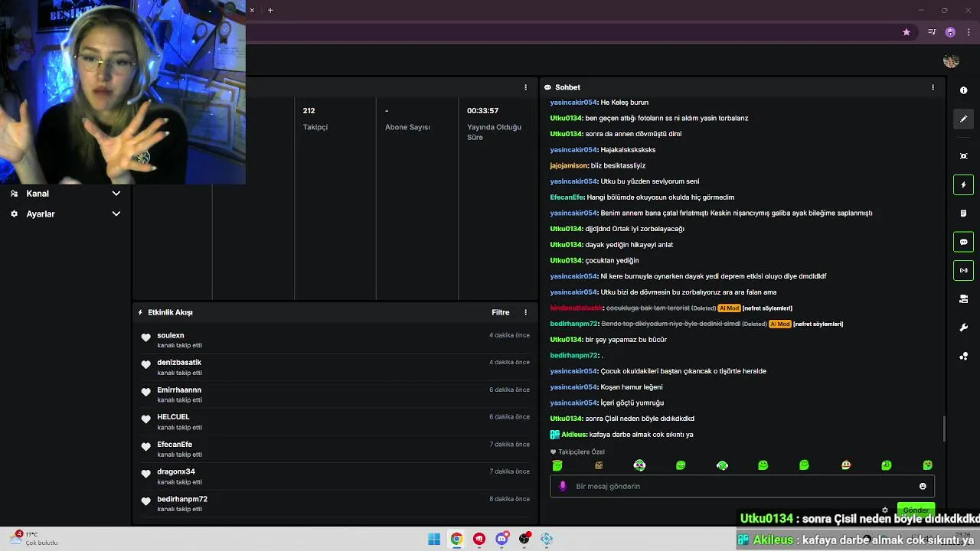Open the document notes sidebar icon
The image size is (980, 551).
963,214
